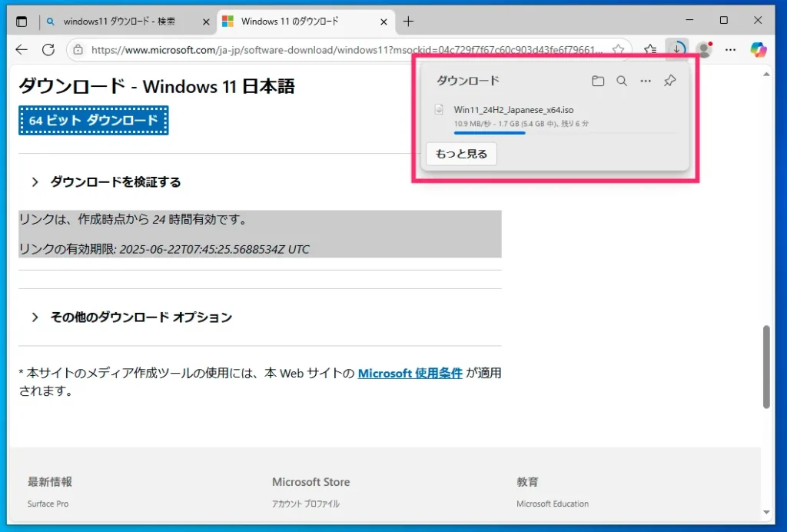This screenshot has width=787, height=532.
Task: Open the Surface Pro footer link
Action: 48,504
